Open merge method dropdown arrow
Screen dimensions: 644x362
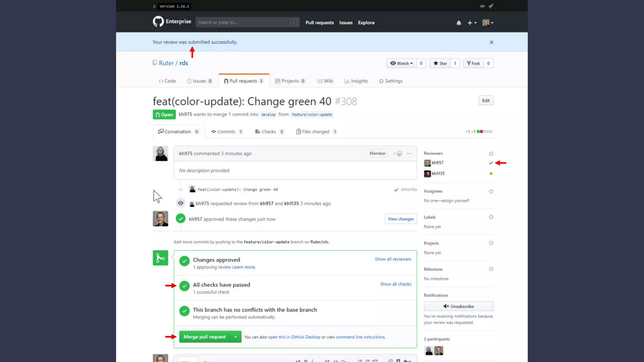(236, 337)
